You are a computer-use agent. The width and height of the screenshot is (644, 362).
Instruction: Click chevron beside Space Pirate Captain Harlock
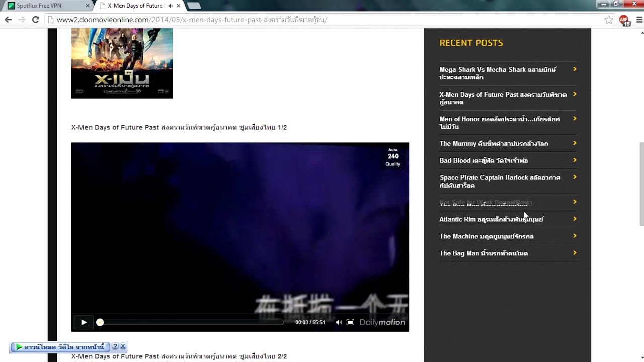[574, 177]
